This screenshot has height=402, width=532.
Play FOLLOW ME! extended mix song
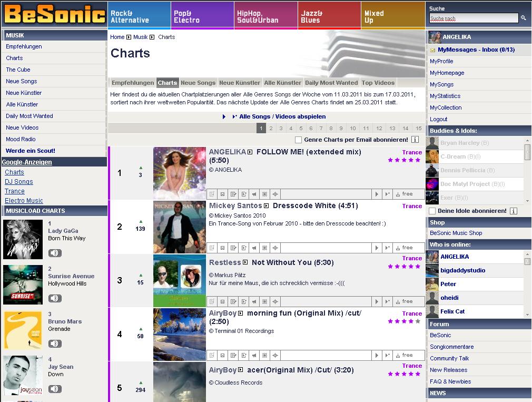377,194
